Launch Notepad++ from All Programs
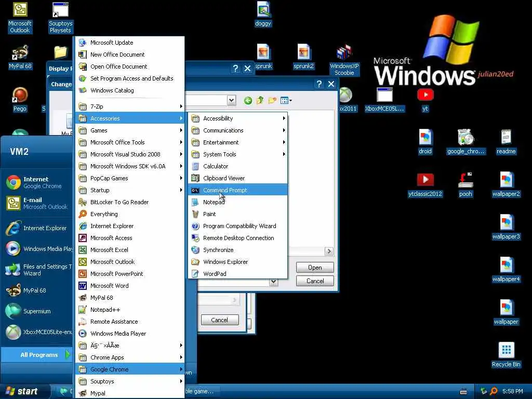This screenshot has width=532, height=399. coord(130,310)
